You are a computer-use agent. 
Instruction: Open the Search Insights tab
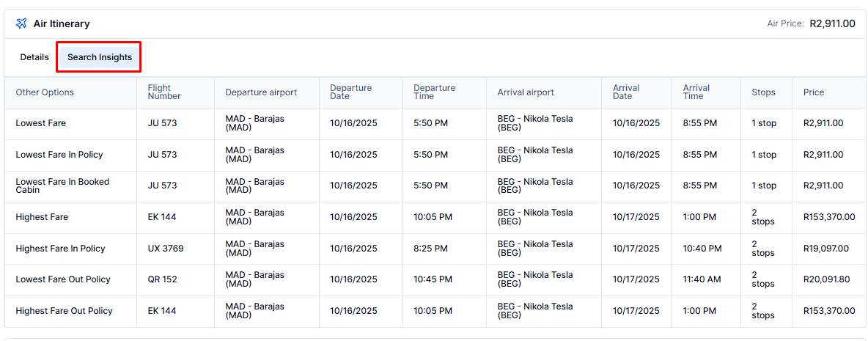(100, 57)
